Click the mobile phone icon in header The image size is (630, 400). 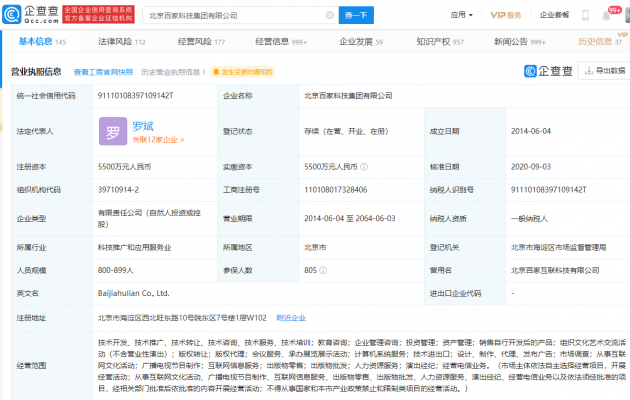point(585,15)
